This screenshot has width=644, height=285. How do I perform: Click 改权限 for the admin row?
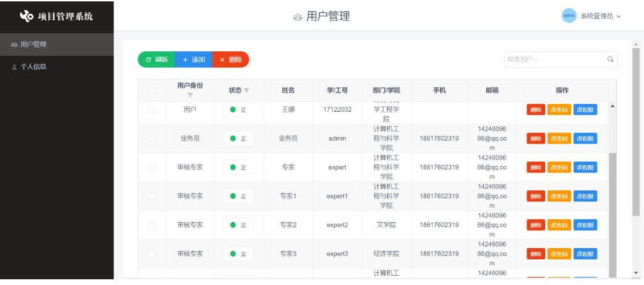coord(585,139)
